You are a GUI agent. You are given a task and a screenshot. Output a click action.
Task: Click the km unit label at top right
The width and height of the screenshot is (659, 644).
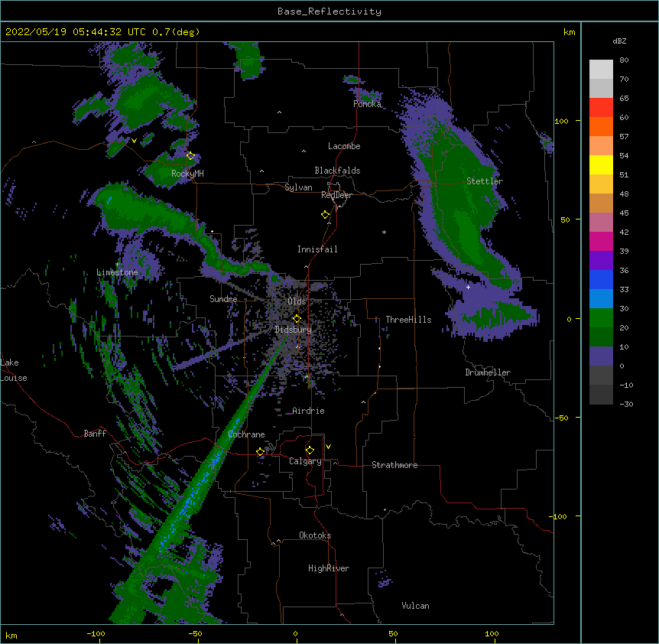[570, 32]
